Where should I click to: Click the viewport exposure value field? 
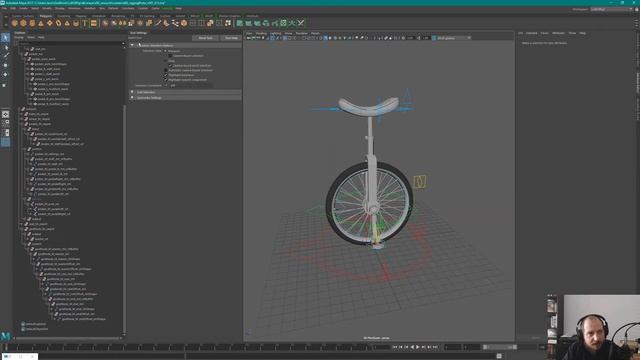(410, 38)
